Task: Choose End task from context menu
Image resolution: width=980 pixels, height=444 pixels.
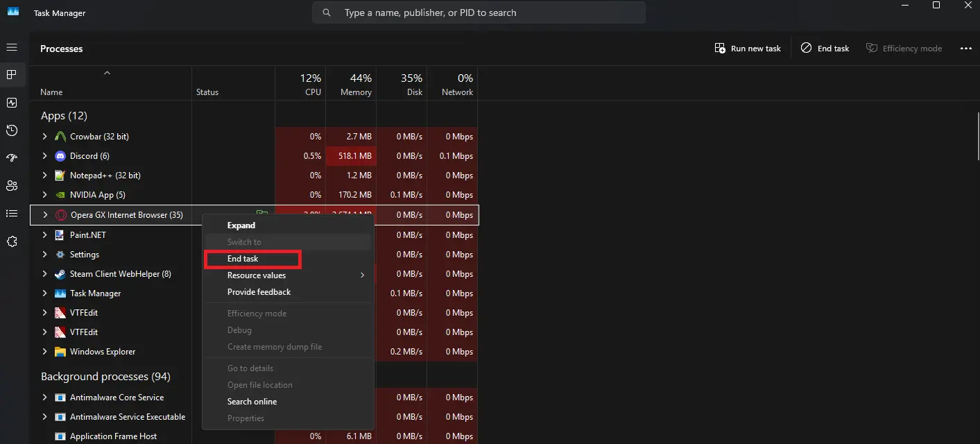Action: pyautogui.click(x=243, y=259)
